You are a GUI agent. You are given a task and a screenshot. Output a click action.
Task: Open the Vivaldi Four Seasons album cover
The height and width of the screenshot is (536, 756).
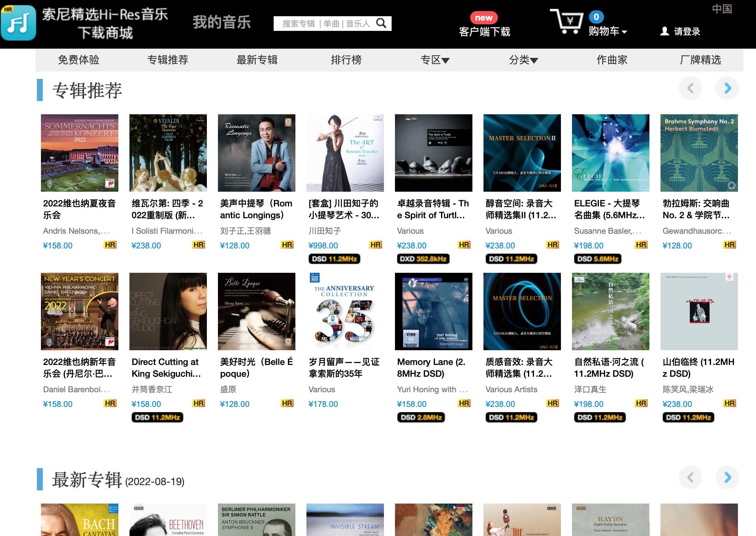tap(168, 153)
